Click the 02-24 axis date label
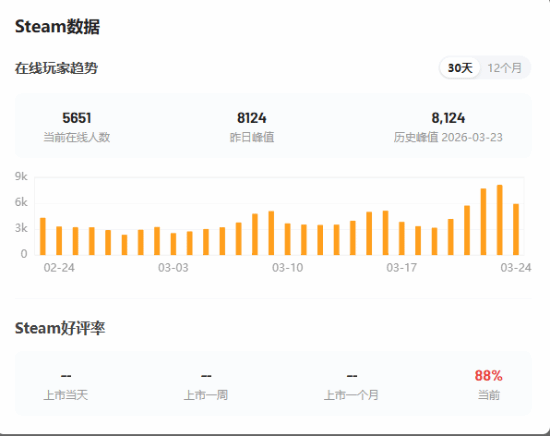This screenshot has height=436, width=550. click(59, 268)
